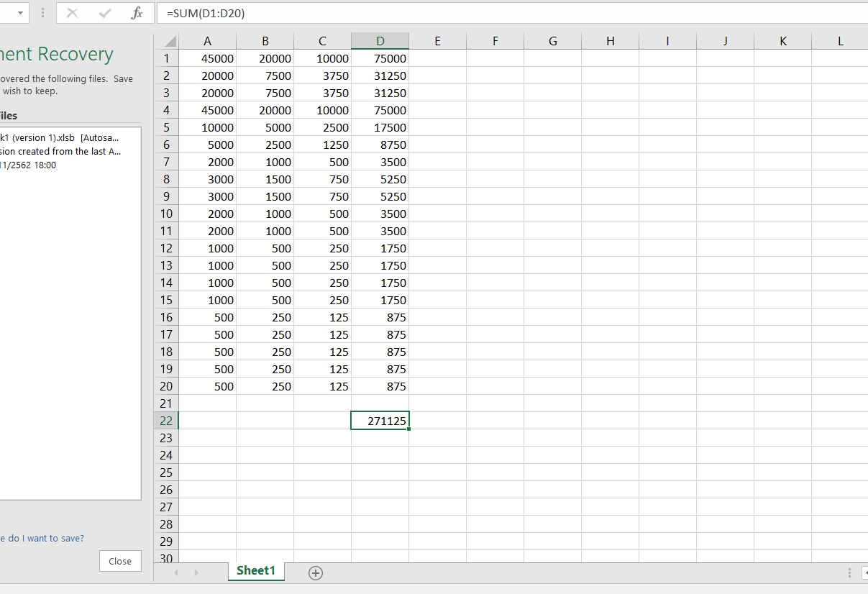Click the tab bar resize handle dots
This screenshot has height=594, width=868.
849,572
